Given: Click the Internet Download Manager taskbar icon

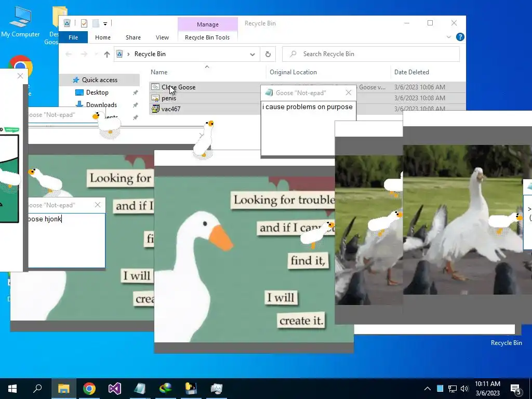Looking at the screenshot, I should coord(166,389).
